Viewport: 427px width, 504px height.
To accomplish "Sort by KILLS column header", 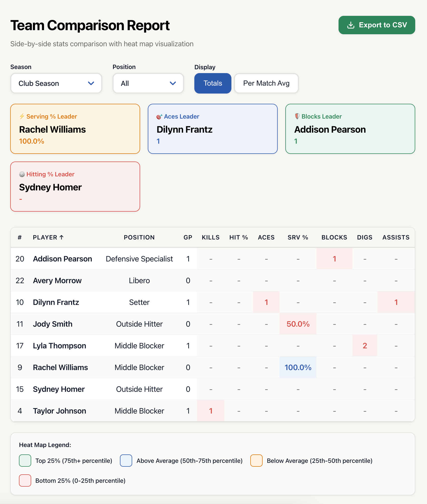I will (x=211, y=237).
